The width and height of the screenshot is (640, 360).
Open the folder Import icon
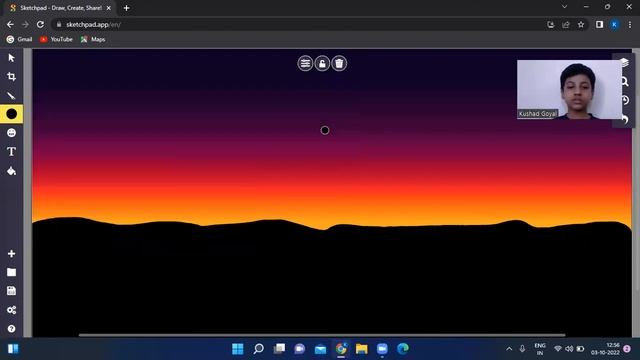(11, 272)
